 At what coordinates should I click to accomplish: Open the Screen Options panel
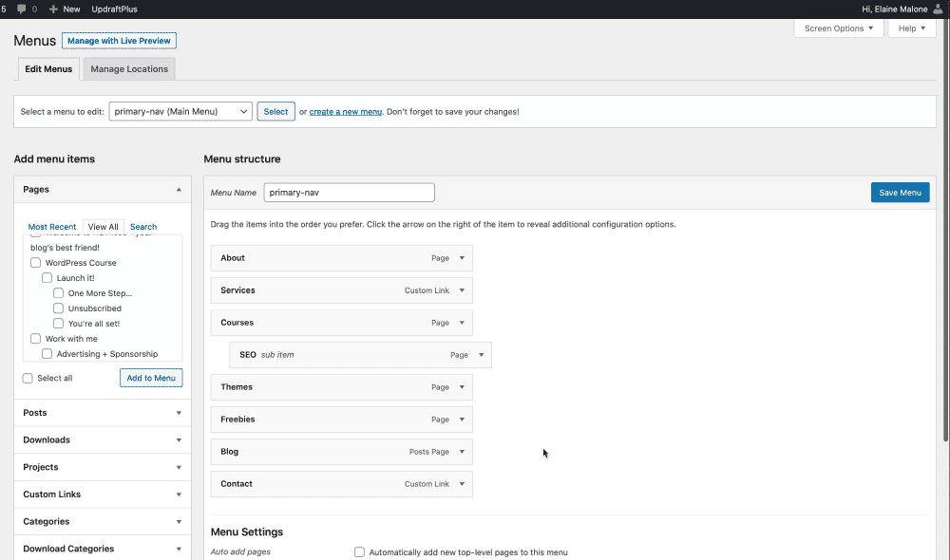point(839,28)
